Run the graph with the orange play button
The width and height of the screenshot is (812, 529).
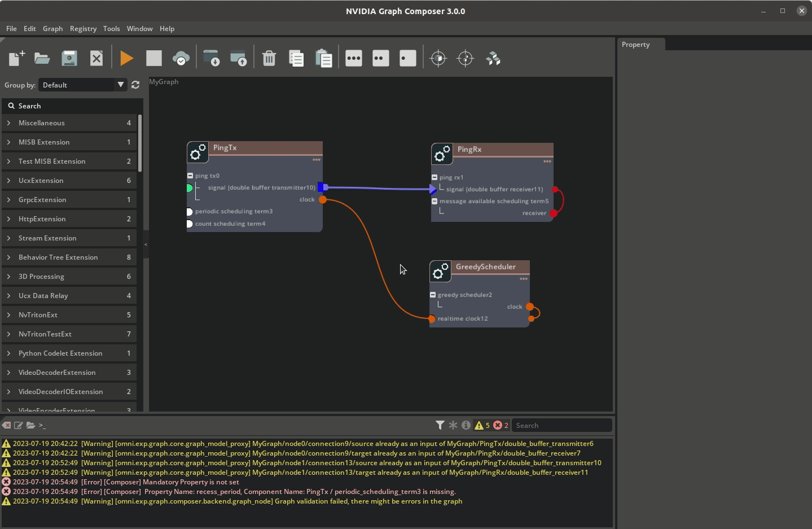127,58
